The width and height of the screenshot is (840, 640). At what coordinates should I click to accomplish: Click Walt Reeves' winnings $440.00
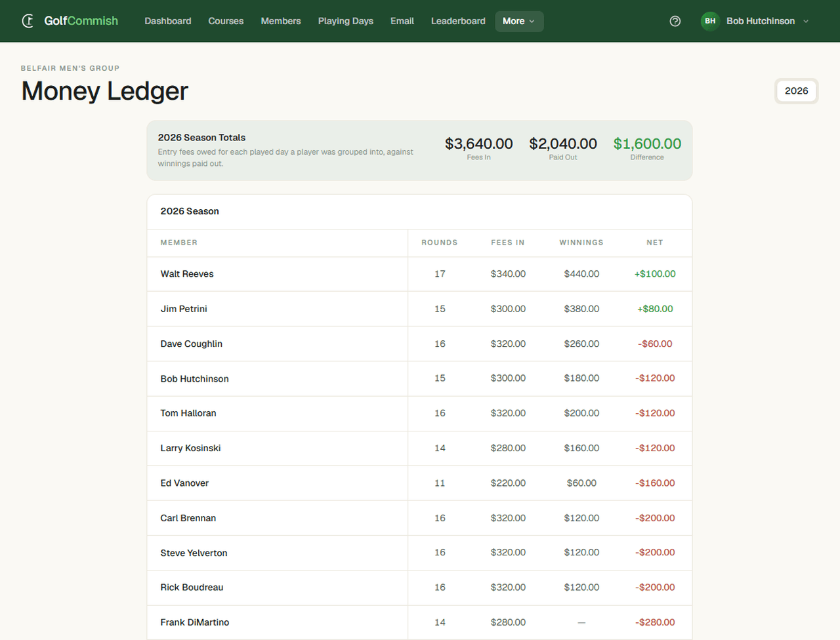click(581, 274)
